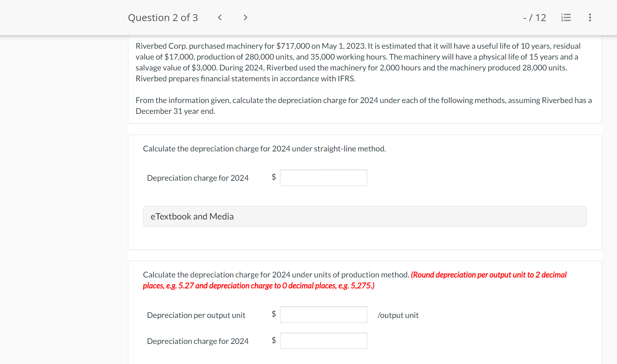Select the dollar sign next to first answer box
617x364 pixels.
(x=273, y=177)
